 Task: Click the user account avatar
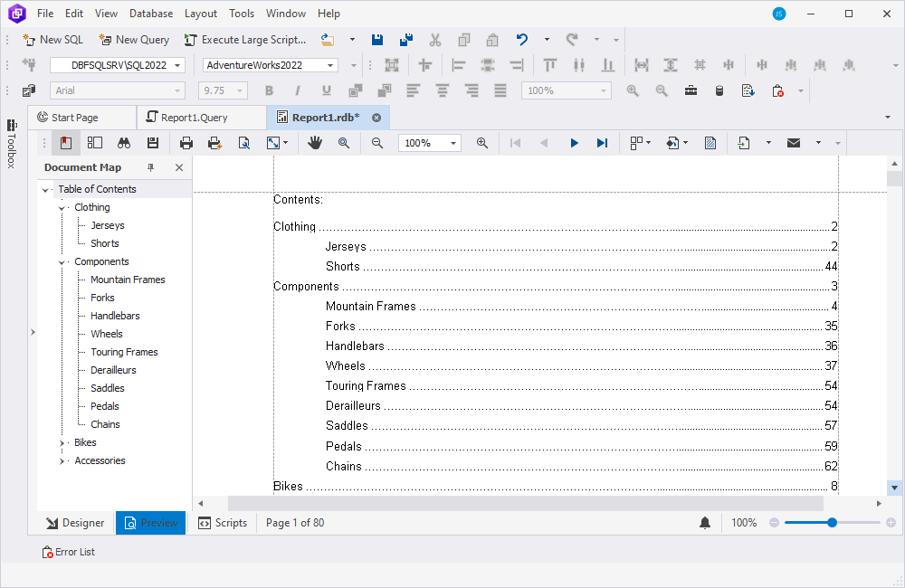tap(779, 14)
